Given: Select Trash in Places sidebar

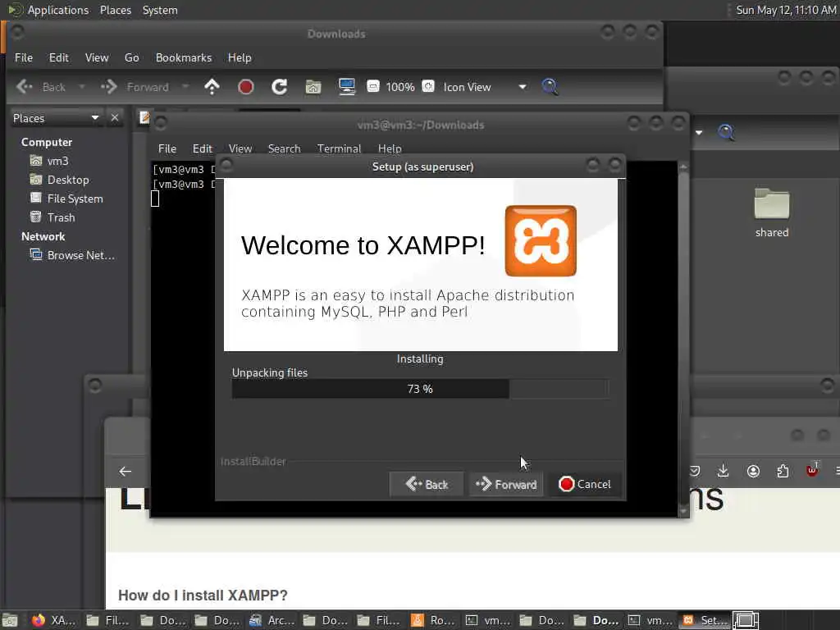Looking at the screenshot, I should (x=61, y=217).
